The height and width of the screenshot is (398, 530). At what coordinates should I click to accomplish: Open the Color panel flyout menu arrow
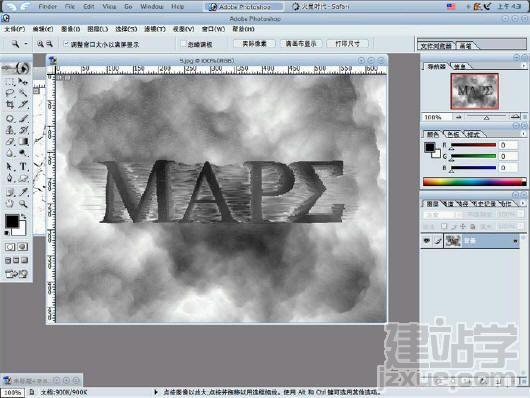tap(524, 134)
